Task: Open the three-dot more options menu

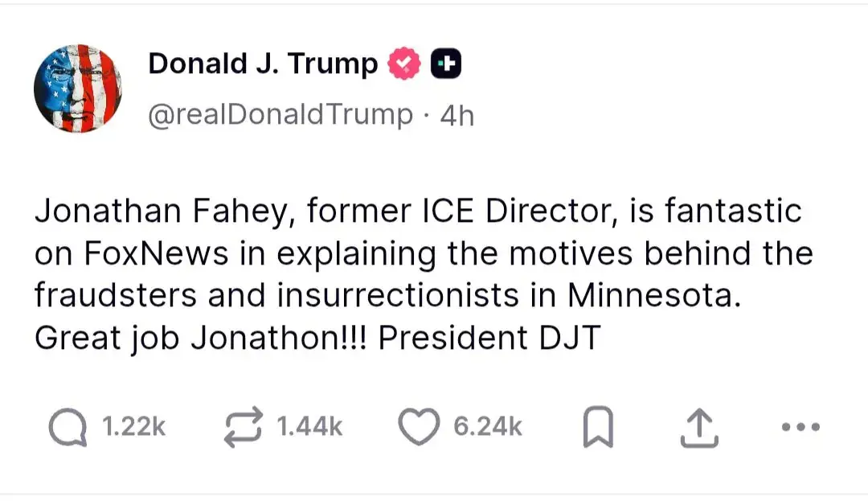Action: click(x=800, y=428)
